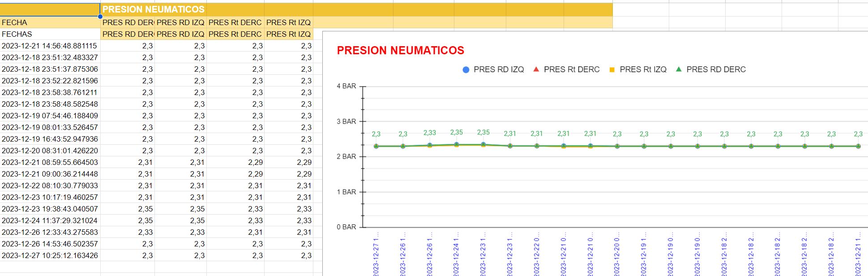Click the 2,33 data label in the chart

click(429, 133)
